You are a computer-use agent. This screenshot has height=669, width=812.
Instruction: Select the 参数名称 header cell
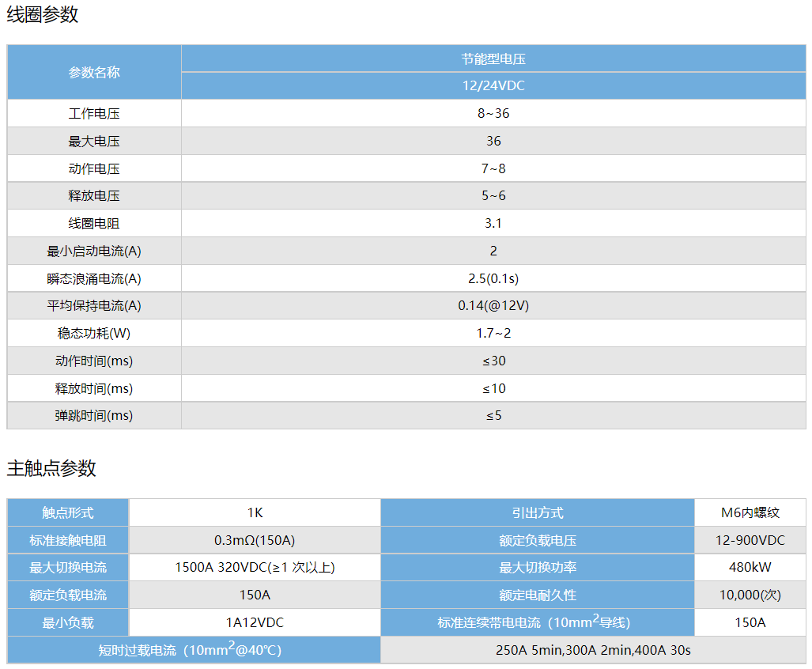[94, 72]
